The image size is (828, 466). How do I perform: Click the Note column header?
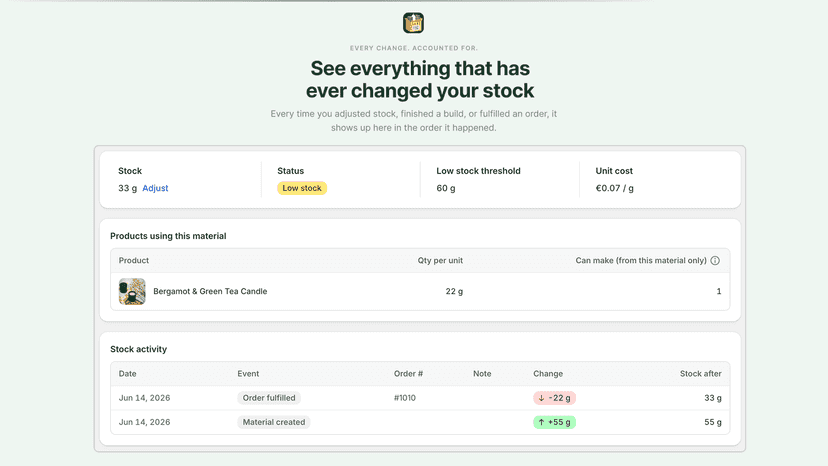482,374
